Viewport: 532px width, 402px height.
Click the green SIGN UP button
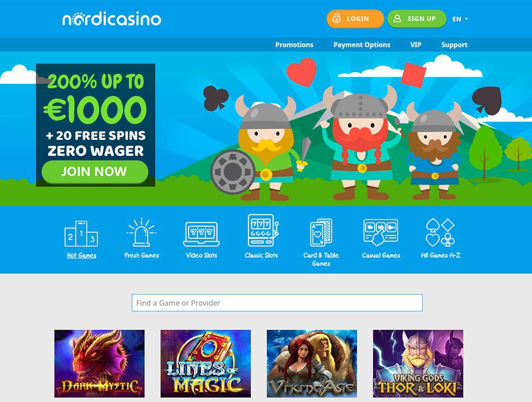417,19
